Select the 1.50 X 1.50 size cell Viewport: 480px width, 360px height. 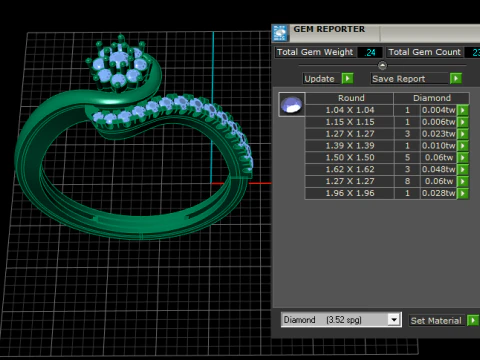coord(350,157)
